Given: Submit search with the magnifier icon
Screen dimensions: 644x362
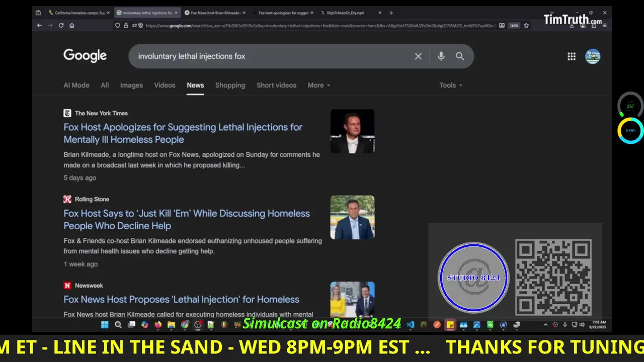Looking at the screenshot, I should click(x=460, y=56).
